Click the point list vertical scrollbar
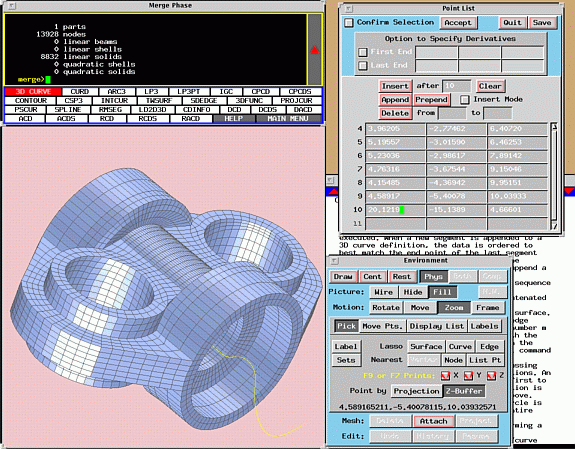This screenshot has height=449, width=575. 554,176
